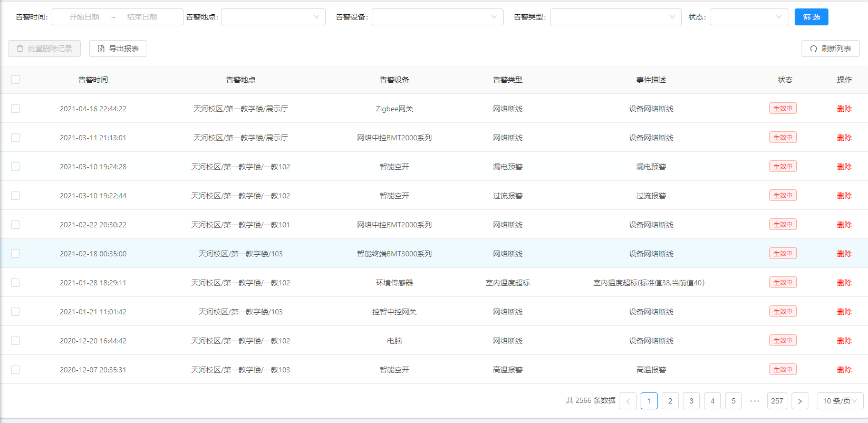The height and width of the screenshot is (423, 868).
Task: Click the 天河校区/第一教学楼/一教103 location cell
Action: click(x=241, y=370)
